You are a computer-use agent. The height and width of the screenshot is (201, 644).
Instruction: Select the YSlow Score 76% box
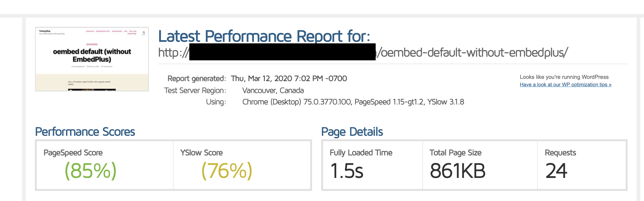pos(242,165)
